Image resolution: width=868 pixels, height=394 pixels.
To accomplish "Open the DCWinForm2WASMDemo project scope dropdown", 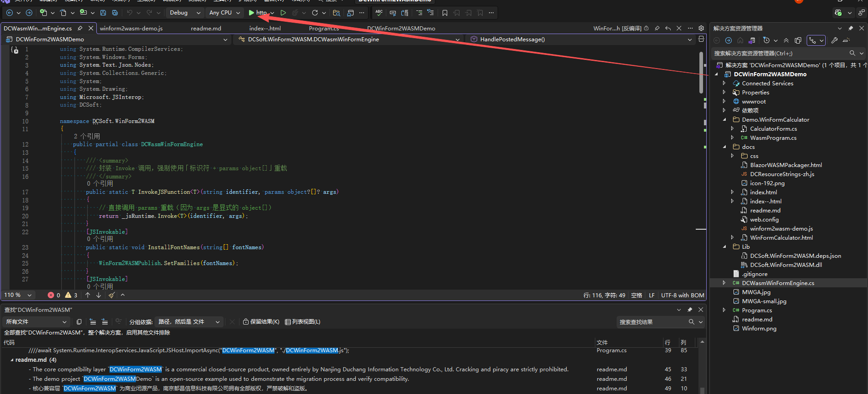I will click(117, 39).
